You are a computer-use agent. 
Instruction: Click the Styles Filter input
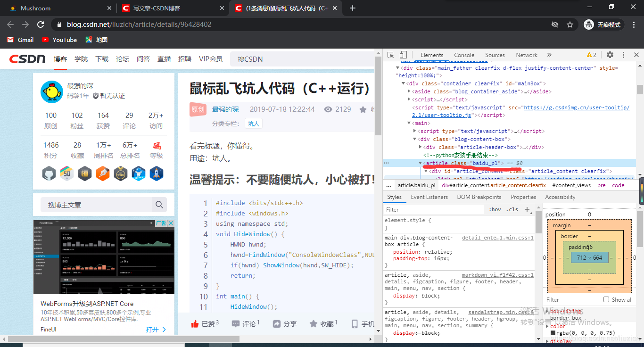(x=434, y=209)
